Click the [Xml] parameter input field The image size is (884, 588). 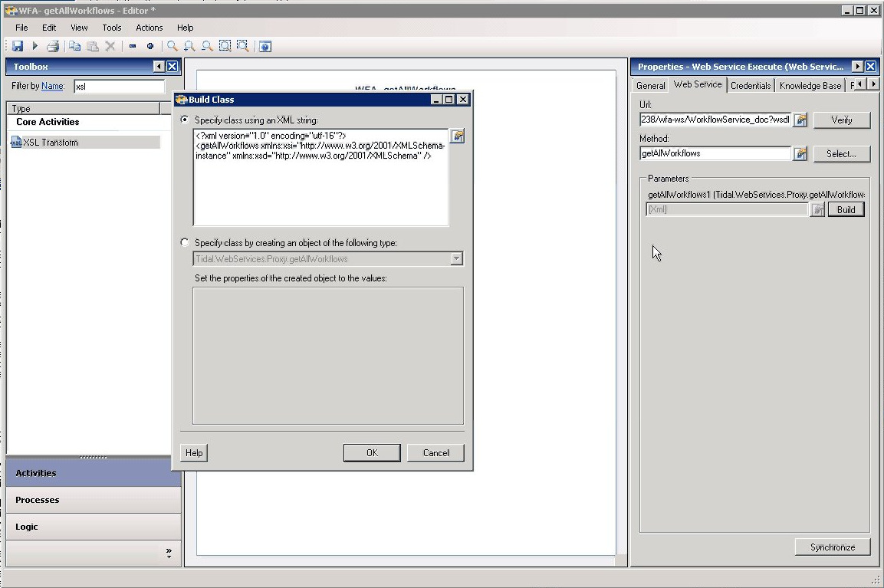tap(727, 210)
